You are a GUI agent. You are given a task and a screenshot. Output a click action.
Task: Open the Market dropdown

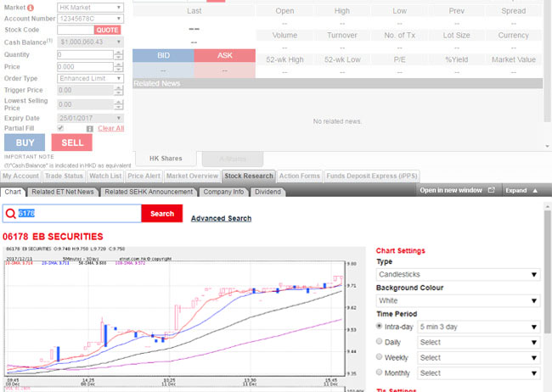(90, 8)
